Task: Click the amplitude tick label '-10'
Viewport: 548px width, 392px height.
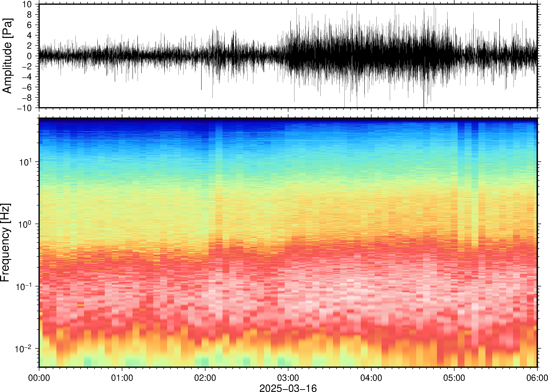Action: [24, 108]
